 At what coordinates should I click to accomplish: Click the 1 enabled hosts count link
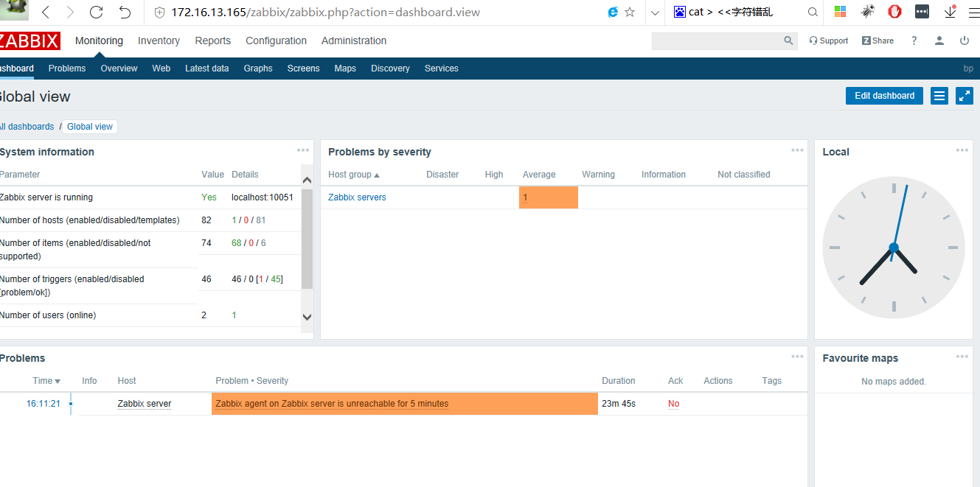(x=234, y=220)
